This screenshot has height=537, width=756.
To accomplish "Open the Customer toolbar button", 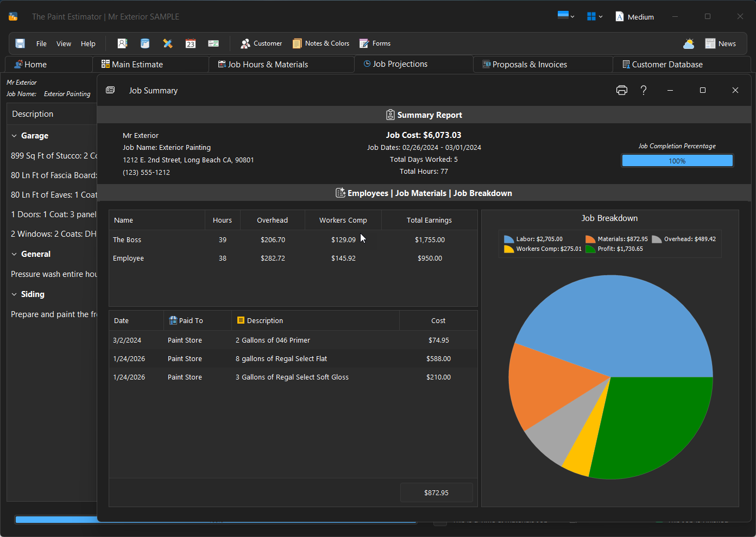I will [261, 43].
